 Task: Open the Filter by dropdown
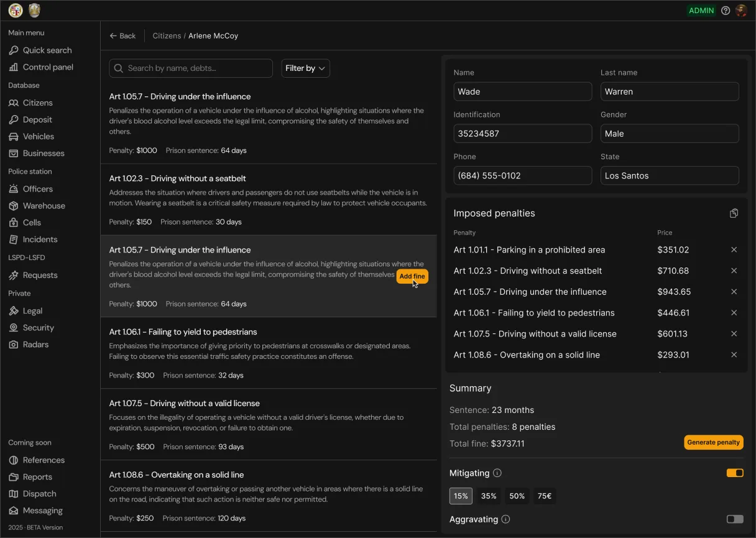pyautogui.click(x=305, y=68)
